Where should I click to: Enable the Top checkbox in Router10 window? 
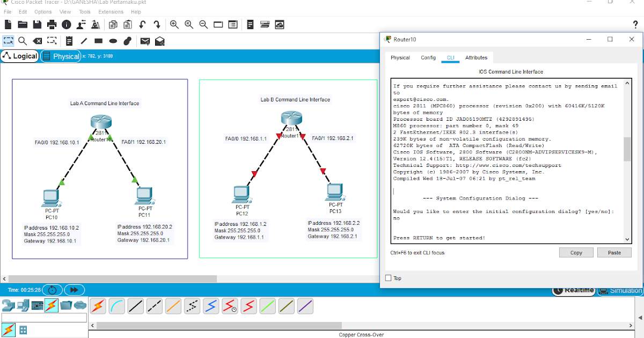tap(389, 278)
